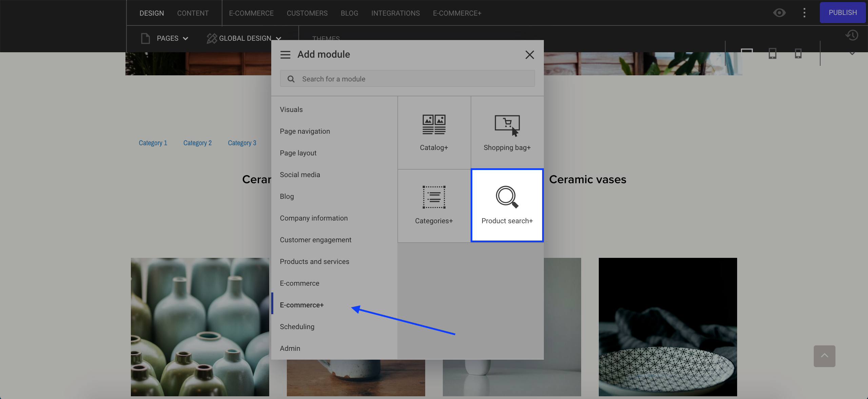The image size is (868, 399).
Task: Click the Ceramic vases heading on the right
Action: (x=588, y=179)
